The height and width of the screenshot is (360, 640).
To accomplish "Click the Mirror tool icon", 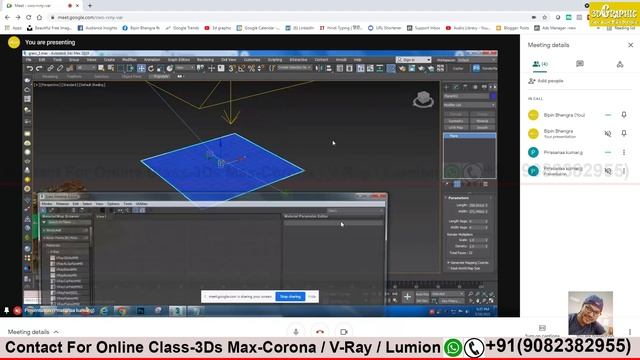I will 319,69.
